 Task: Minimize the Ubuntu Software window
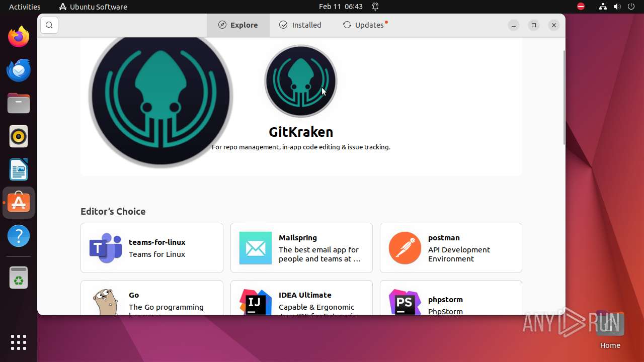(x=514, y=25)
